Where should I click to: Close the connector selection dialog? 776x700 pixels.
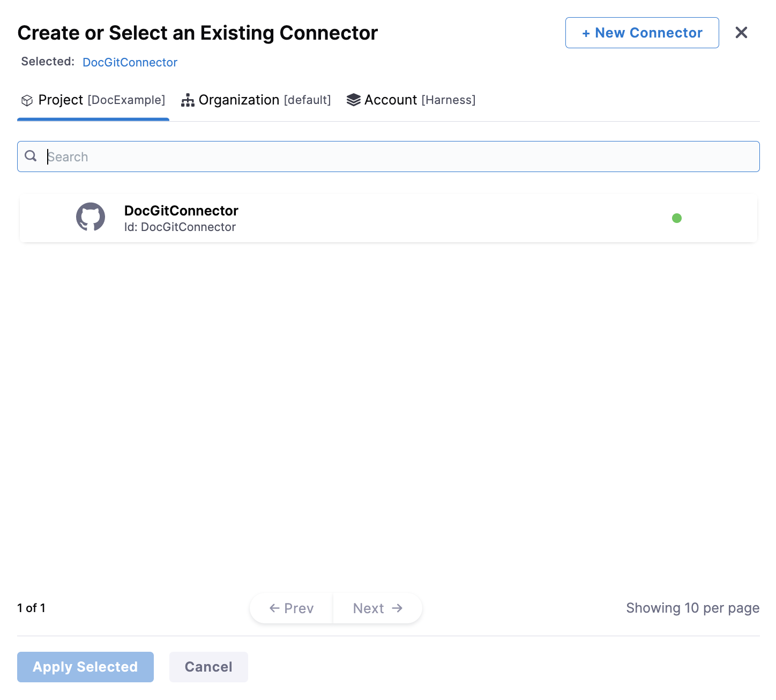[741, 33]
